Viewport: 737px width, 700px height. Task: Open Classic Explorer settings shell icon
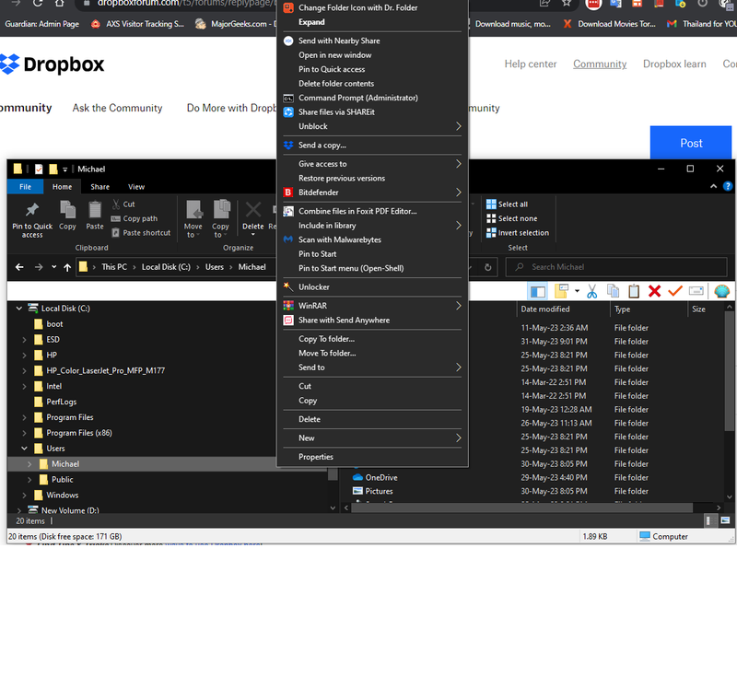tap(722, 291)
